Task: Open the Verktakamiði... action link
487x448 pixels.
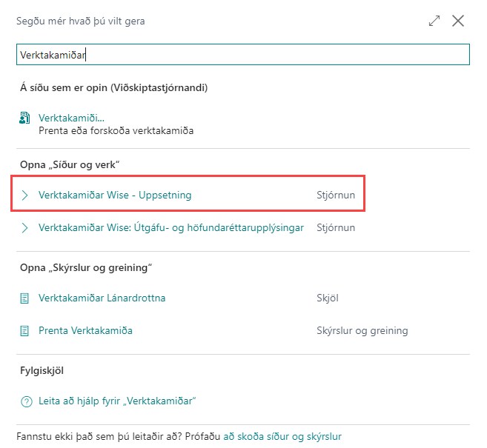Action: (x=71, y=118)
